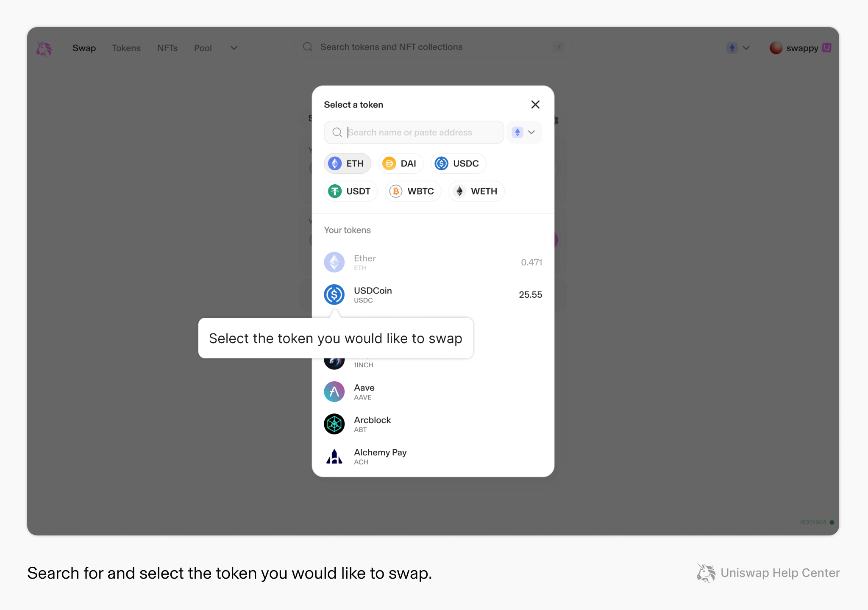Open the swappy account button
The image size is (868, 610).
800,48
